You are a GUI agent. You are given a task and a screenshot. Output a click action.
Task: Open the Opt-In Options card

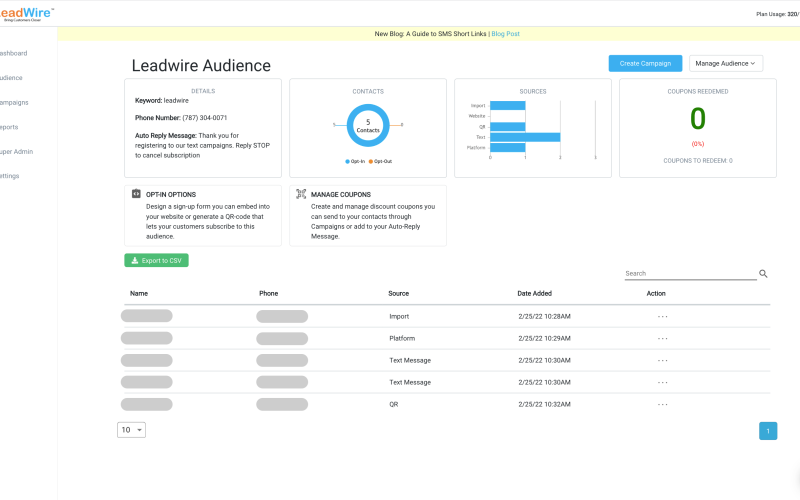pyautogui.click(x=203, y=215)
